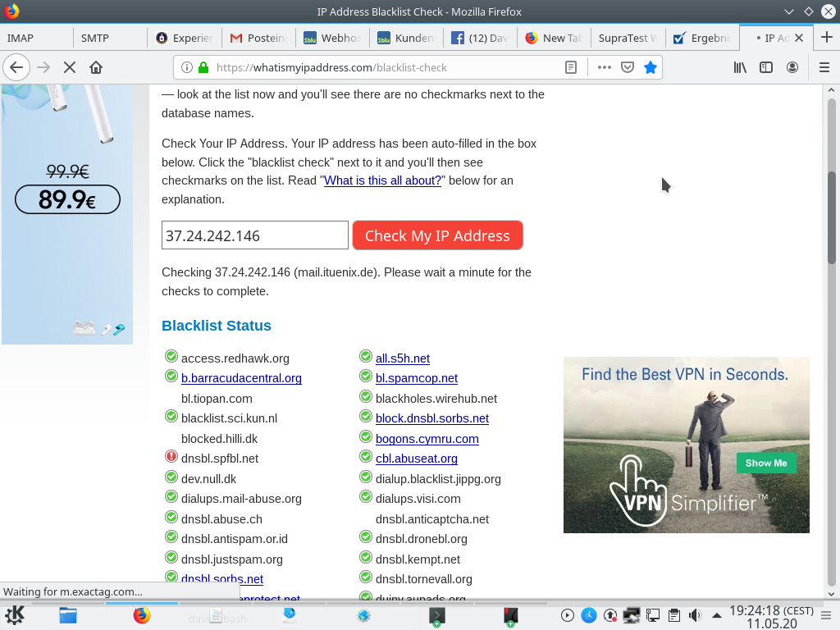Save page to Pocket
Viewport: 840px width, 630px height.
628,67
